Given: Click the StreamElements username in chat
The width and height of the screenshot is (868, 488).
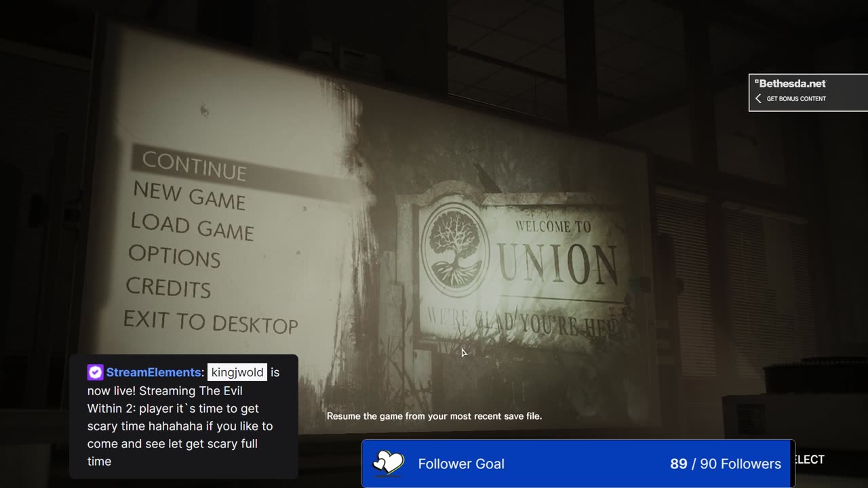Looking at the screenshot, I should pos(153,372).
